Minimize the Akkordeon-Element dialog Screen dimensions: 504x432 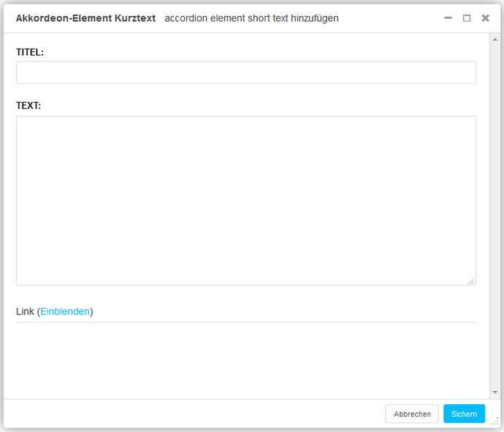point(448,18)
